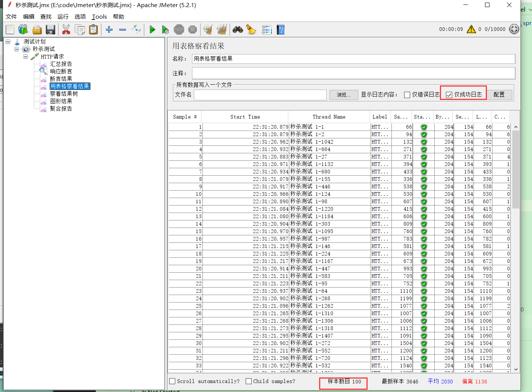The height and width of the screenshot is (392, 532).
Task: Click the Cut scissors icon
Action: (66, 29)
